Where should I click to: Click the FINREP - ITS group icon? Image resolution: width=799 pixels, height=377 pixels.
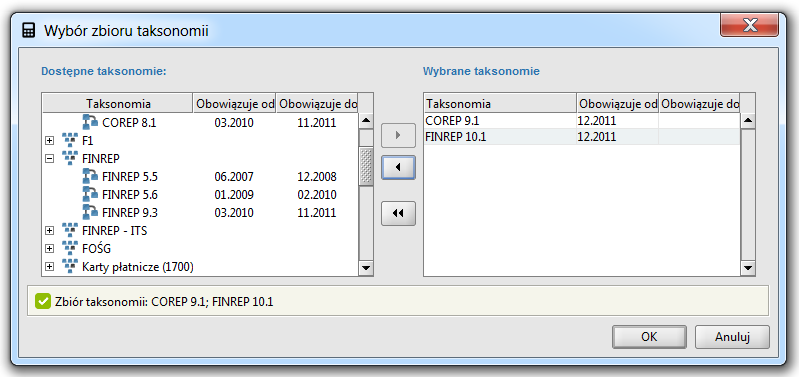coord(70,231)
